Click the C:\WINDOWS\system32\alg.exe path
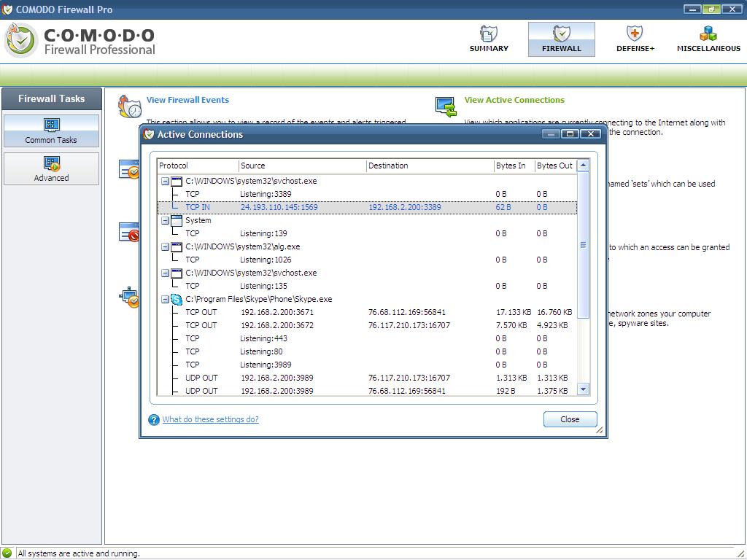 [x=242, y=246]
